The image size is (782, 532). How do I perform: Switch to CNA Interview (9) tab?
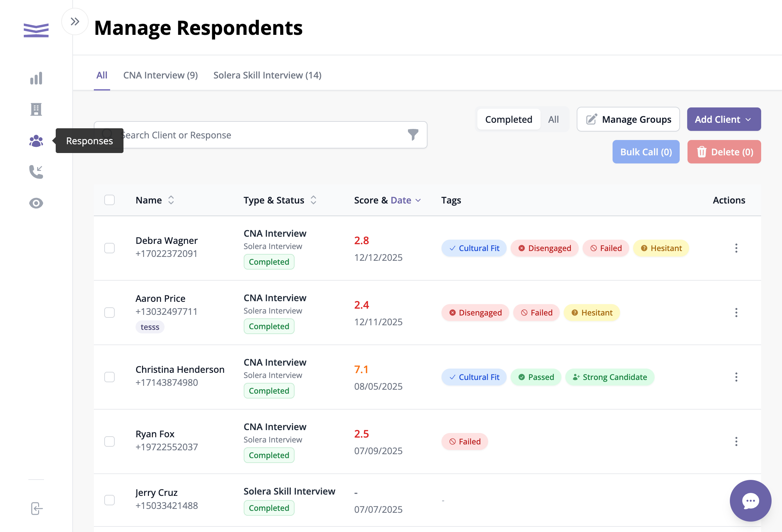tap(161, 75)
